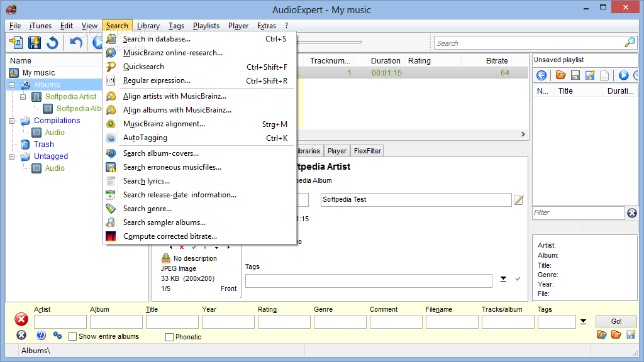Click the top Search input field
Image resolution: width=644 pixels, height=362 pixels.
[530, 43]
